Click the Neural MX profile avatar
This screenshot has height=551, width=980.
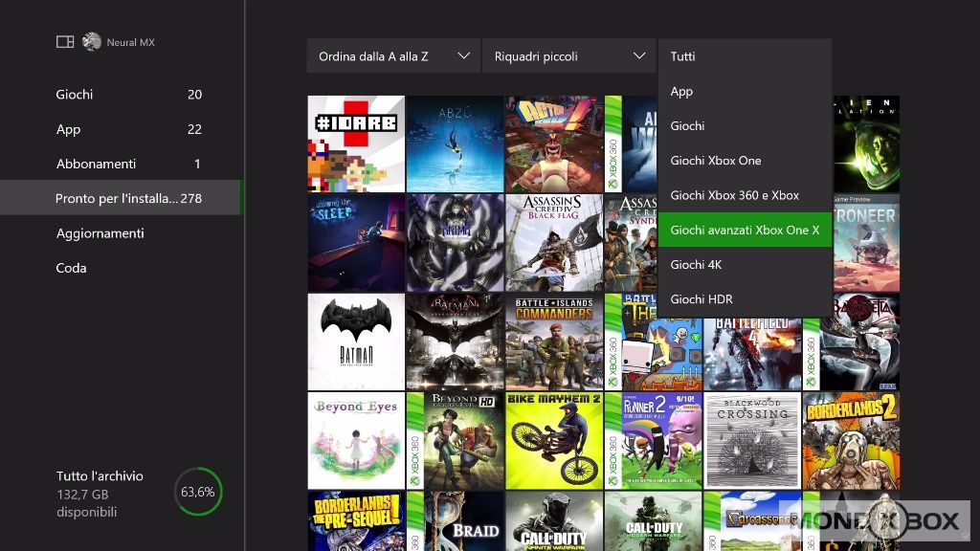coord(92,42)
